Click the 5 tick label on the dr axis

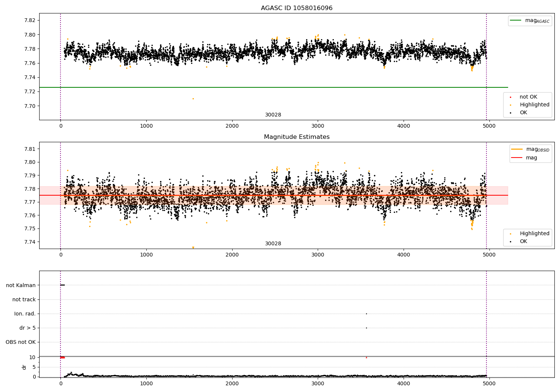point(34,367)
